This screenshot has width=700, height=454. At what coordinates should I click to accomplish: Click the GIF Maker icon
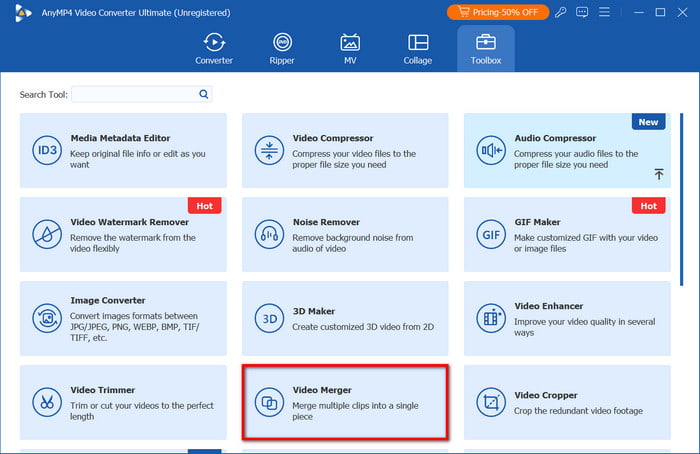(491, 234)
